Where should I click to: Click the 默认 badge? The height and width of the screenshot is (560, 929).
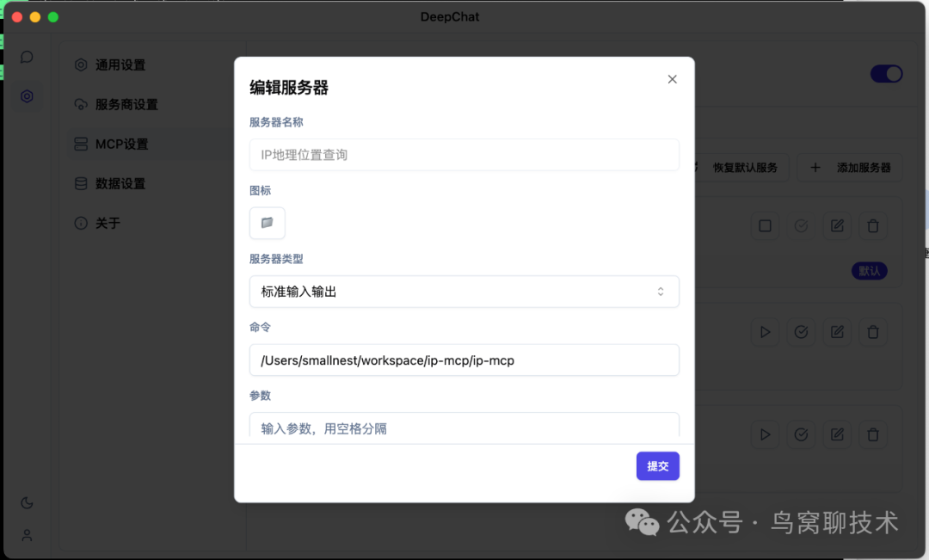point(869,271)
